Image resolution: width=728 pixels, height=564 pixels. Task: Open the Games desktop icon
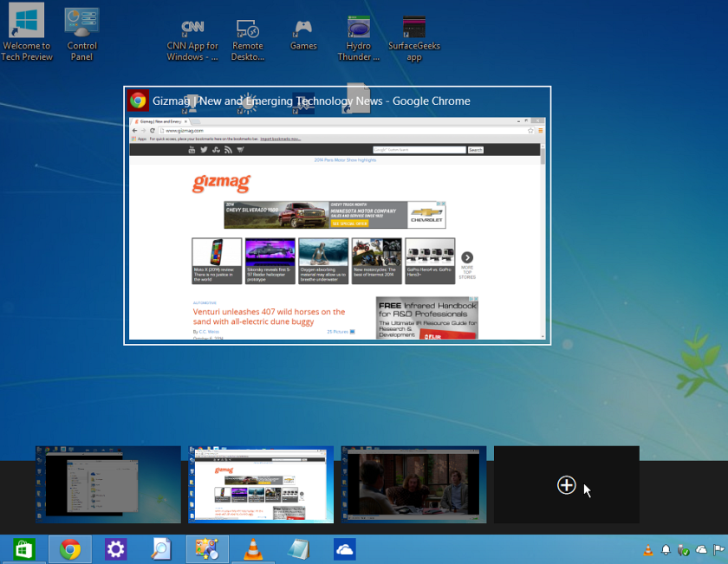point(303,35)
